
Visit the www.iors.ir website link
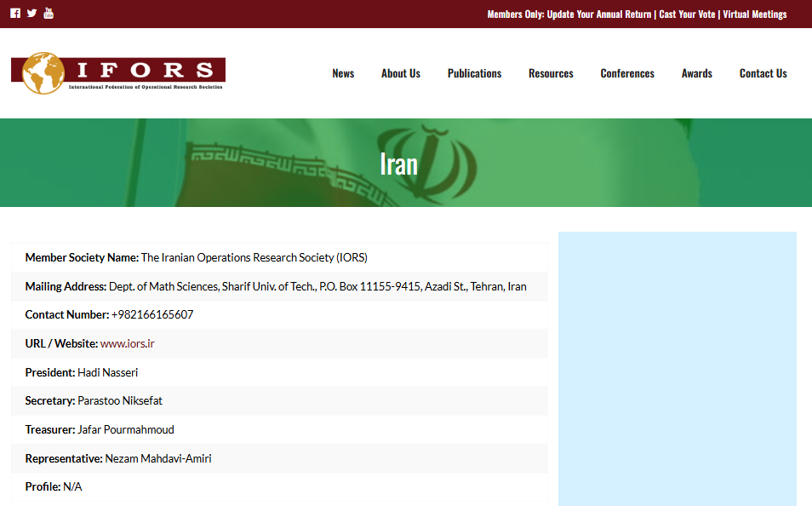(x=128, y=344)
